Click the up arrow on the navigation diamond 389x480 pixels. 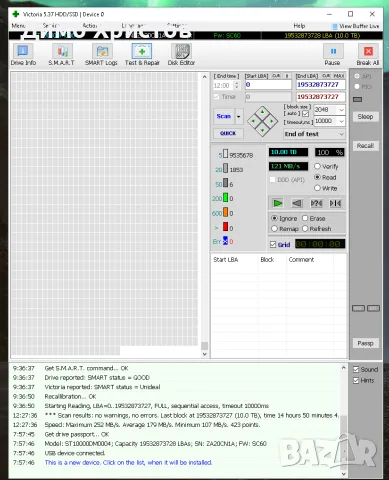(263, 112)
